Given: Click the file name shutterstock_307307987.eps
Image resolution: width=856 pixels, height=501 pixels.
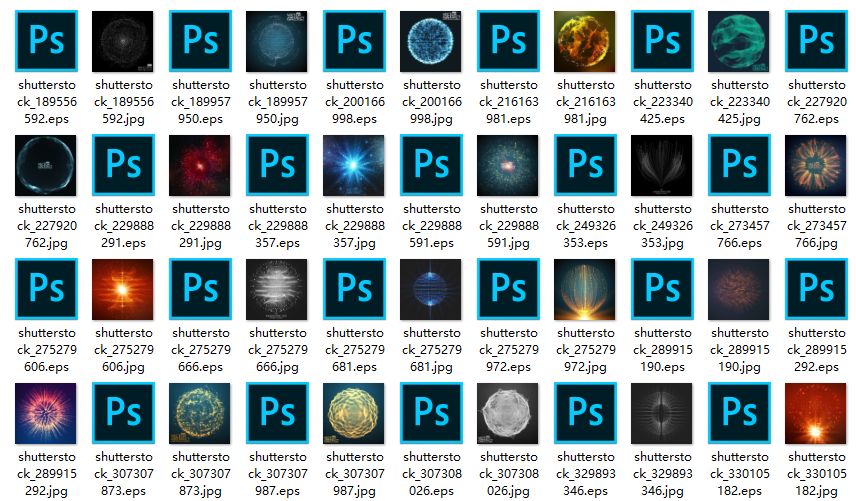Looking at the screenshot, I should pyautogui.click(x=277, y=474).
